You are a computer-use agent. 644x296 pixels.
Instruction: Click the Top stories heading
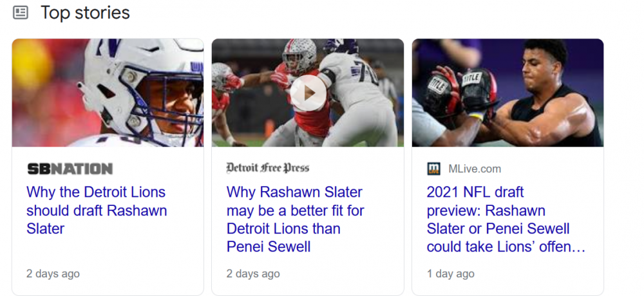[85, 12]
